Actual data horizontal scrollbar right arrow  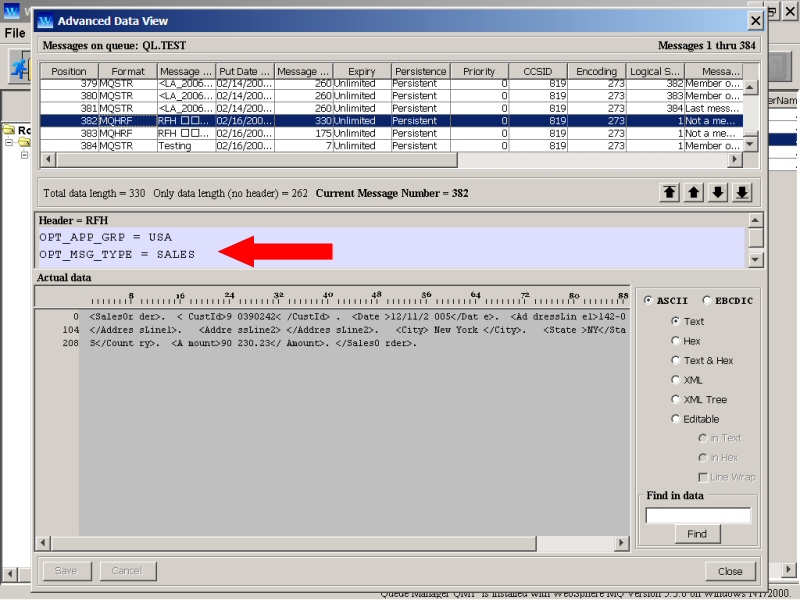[621, 543]
